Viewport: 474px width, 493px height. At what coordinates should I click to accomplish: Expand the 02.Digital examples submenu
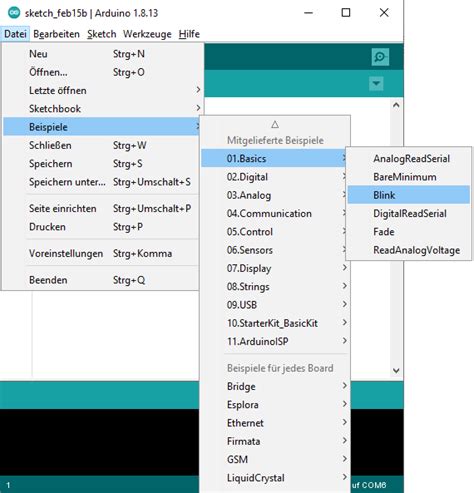click(275, 177)
